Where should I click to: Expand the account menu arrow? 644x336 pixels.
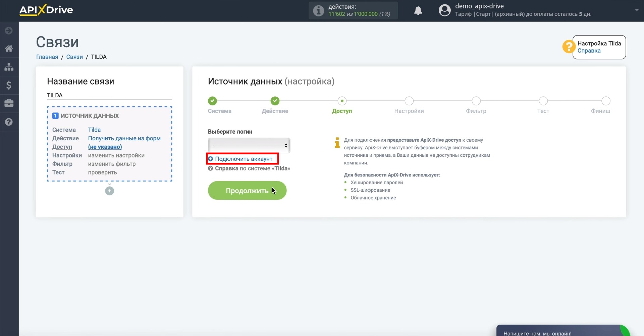637,10
